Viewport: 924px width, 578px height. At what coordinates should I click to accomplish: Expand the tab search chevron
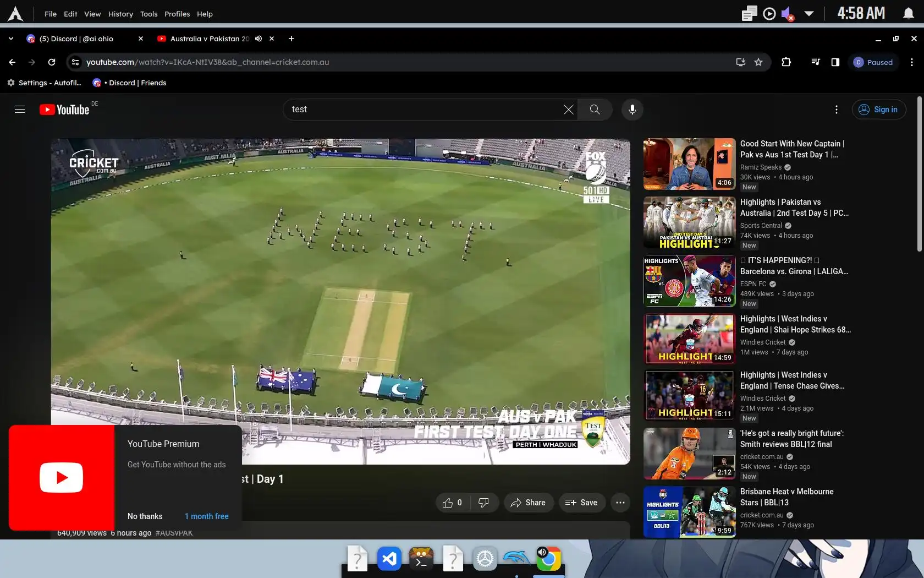tap(11, 39)
